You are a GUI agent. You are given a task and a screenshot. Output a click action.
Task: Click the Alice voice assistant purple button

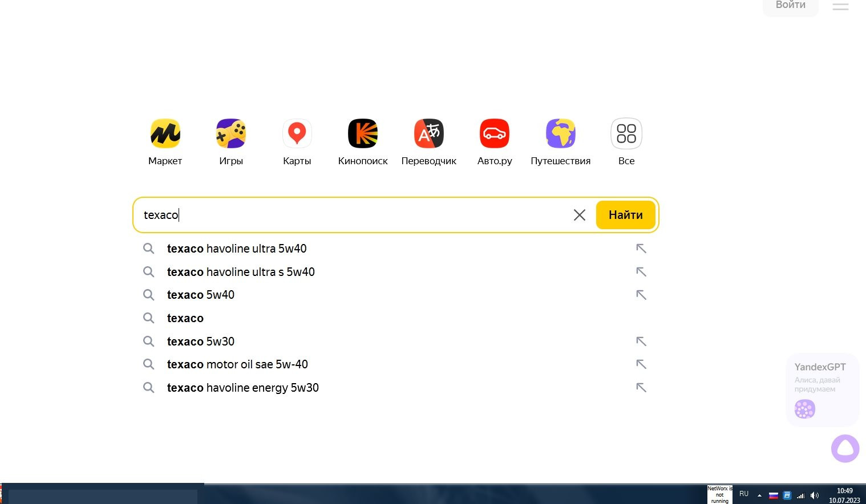[x=845, y=448]
